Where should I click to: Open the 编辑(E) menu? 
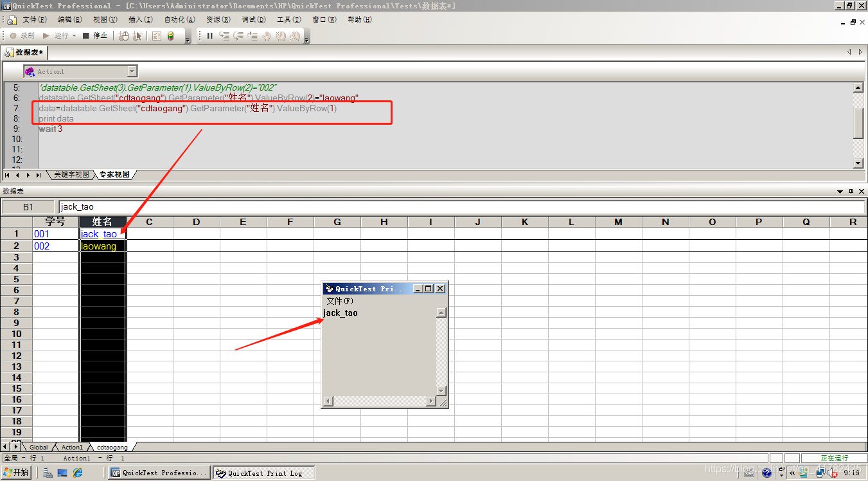tap(70, 20)
